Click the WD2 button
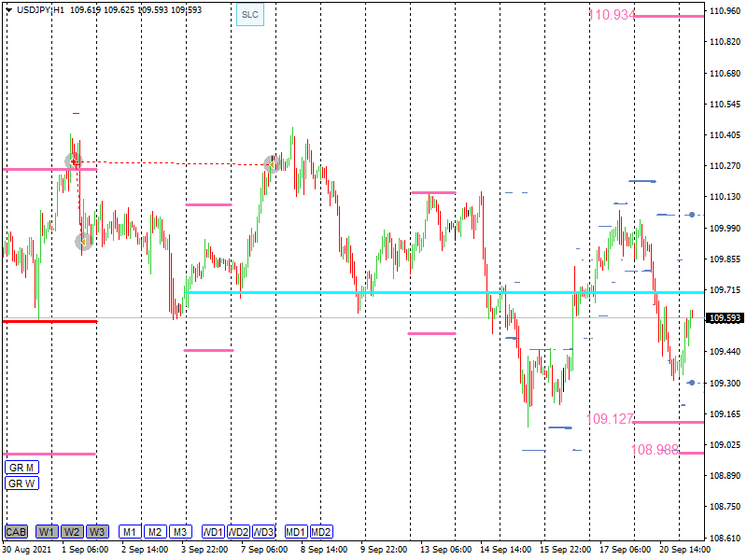 click(238, 532)
